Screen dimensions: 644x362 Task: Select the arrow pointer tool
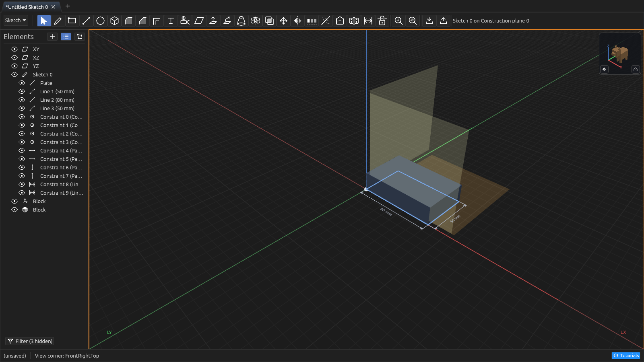coord(44,21)
